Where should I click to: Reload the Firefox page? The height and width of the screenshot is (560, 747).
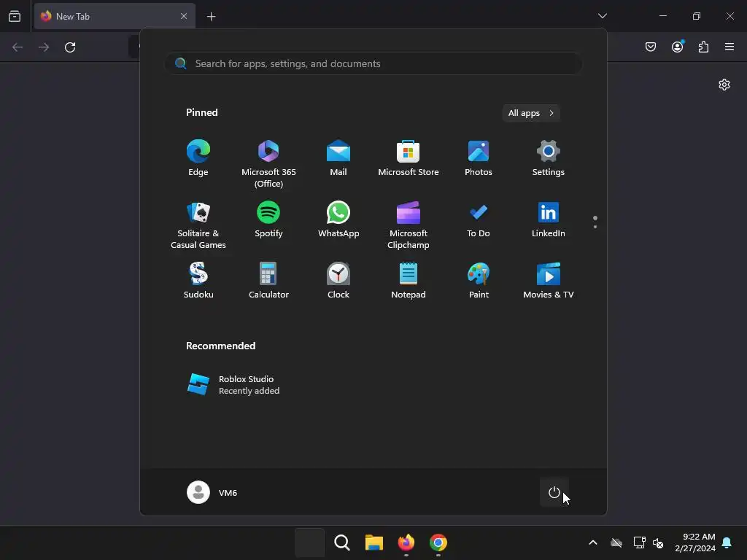(70, 47)
